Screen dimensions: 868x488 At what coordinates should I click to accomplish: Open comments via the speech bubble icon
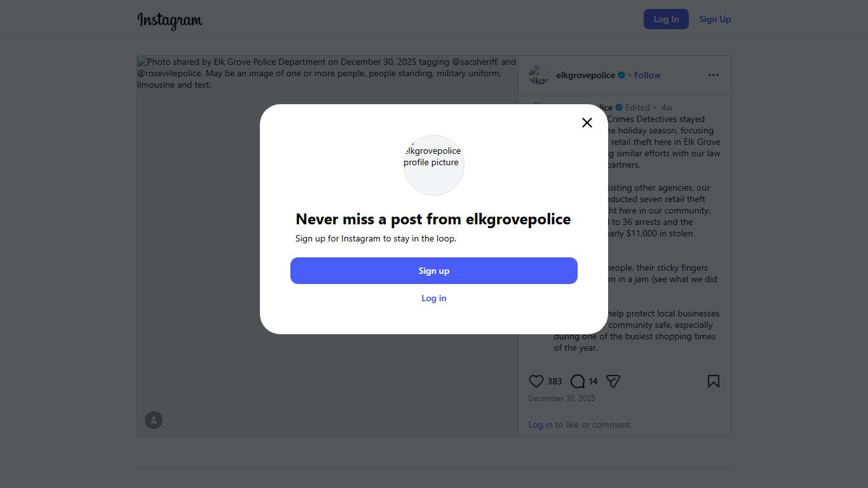577,381
